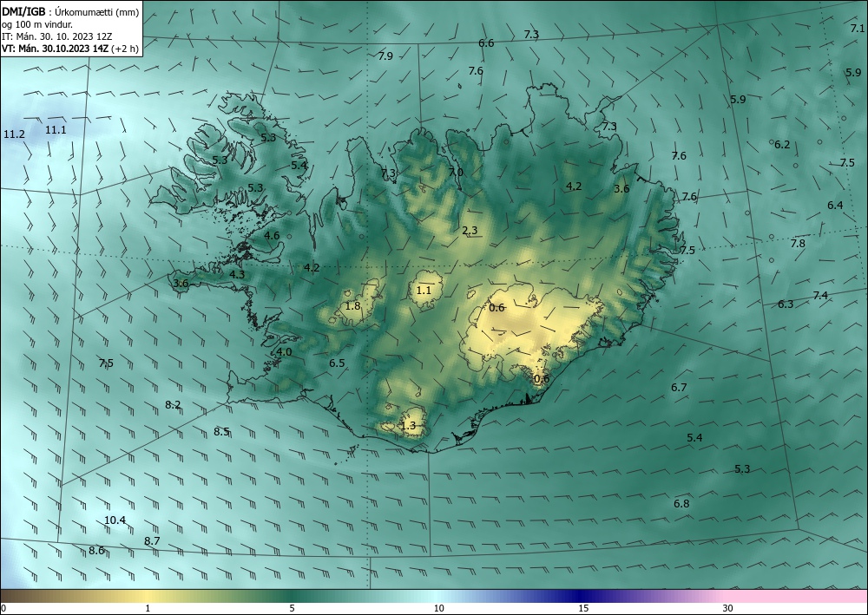This screenshot has width=868, height=615.
Task: Click the 6.4 value label
Action: click(835, 206)
